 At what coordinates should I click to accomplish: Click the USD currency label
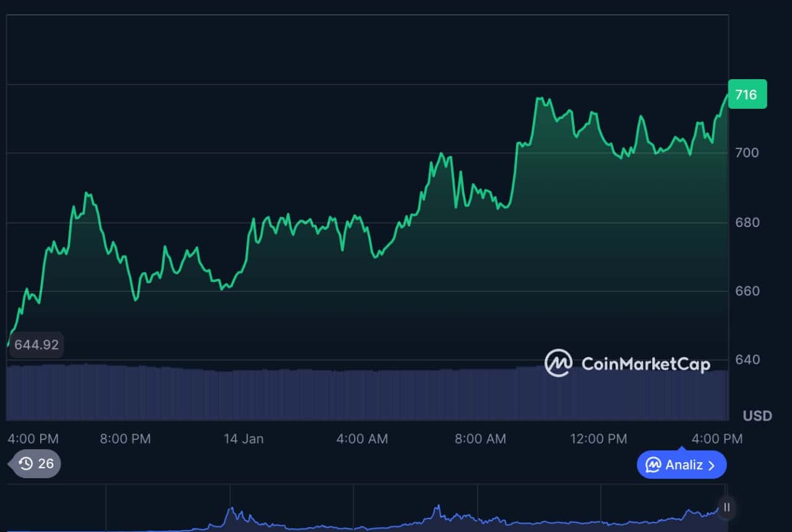[757, 416]
